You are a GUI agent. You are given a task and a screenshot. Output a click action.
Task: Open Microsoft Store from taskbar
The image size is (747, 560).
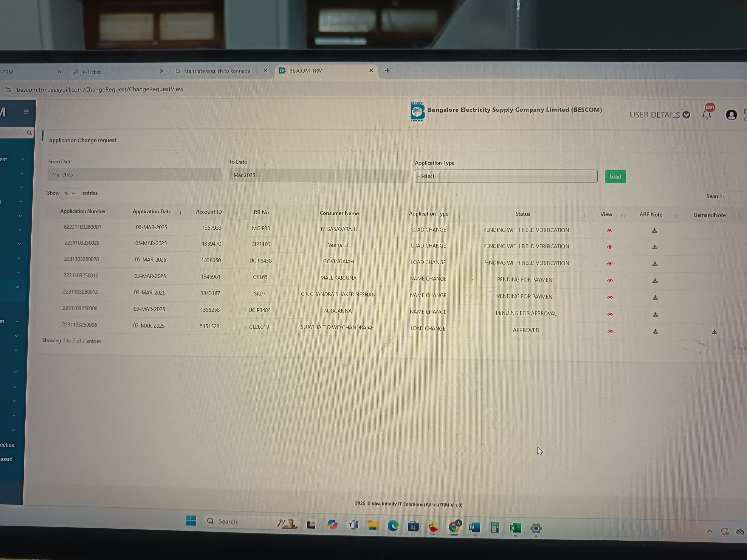click(x=413, y=526)
